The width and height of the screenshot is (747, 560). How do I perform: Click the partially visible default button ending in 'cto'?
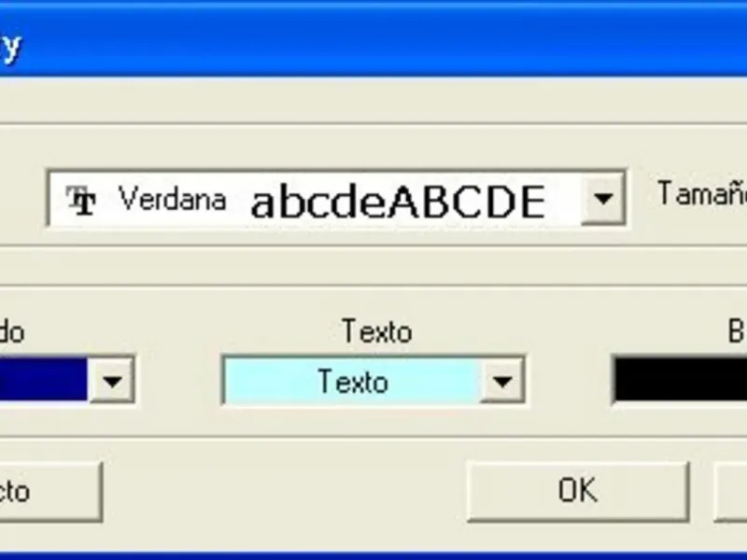pos(49,491)
